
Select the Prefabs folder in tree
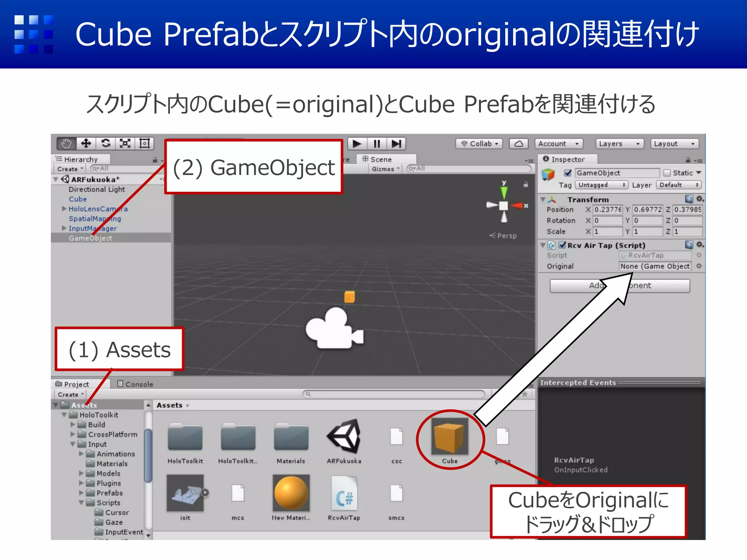(109, 493)
